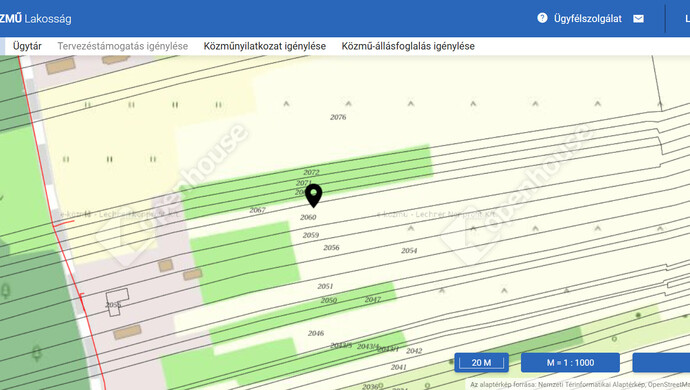Screen dimensions: 690x390
Task: Click parcel label 2046
Action: click(x=316, y=333)
